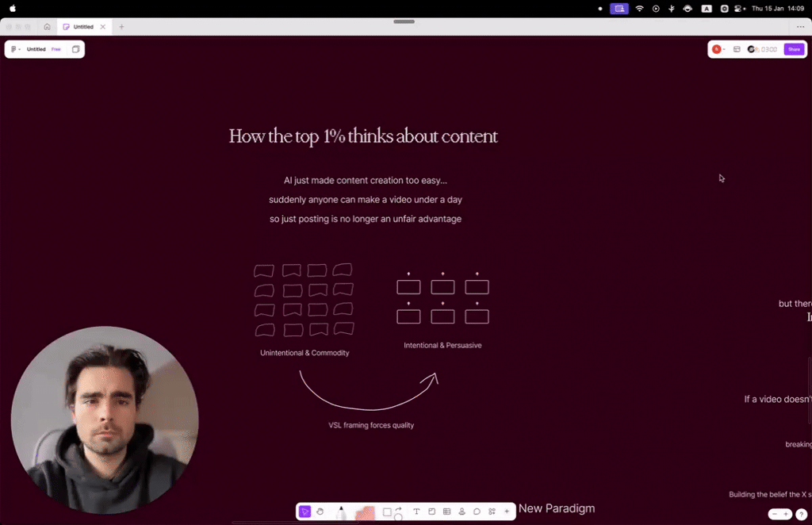Select the Section tool
Image resolution: width=812 pixels, height=525 pixels.
tap(432, 512)
